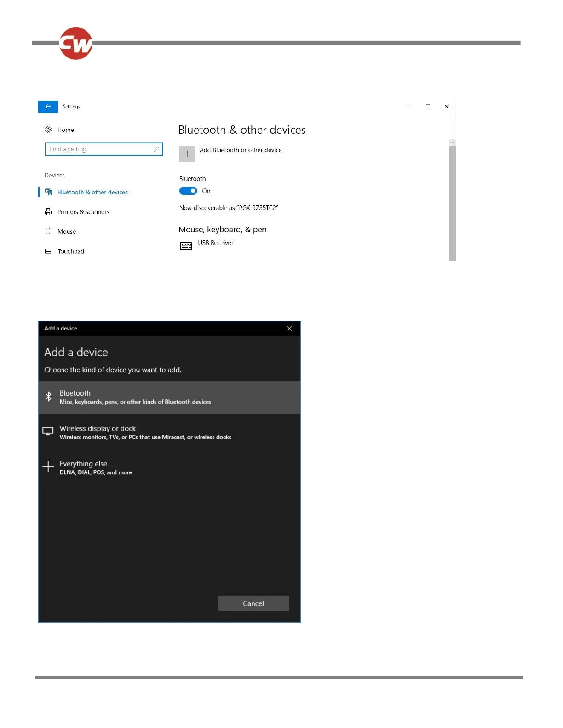563x728 pixels.
Task: Click the Bluetooth symbol icon
Action: click(48, 397)
